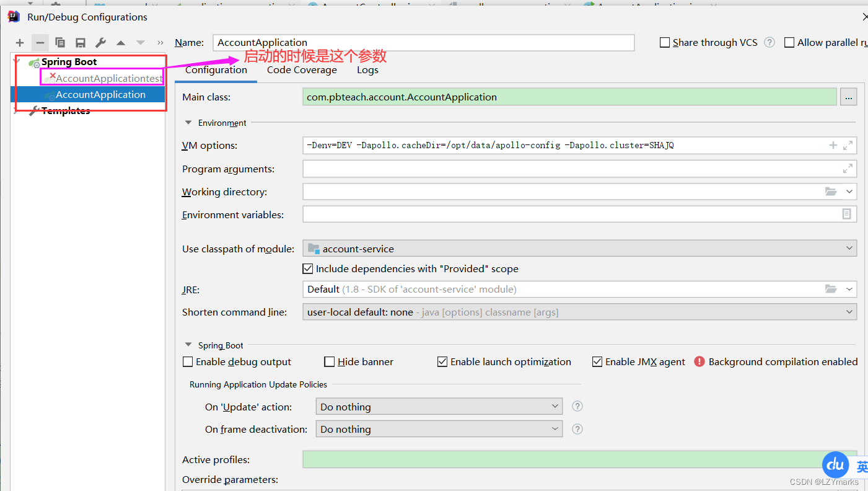Browse for a JRE with the folder icon
The image size is (868, 491).
831,289
